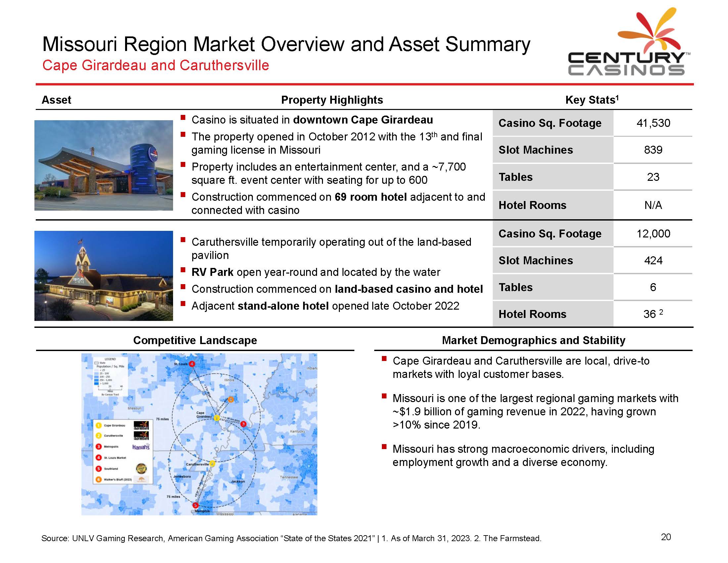
Task: Click the Key Stats column header
Action: coord(592,100)
